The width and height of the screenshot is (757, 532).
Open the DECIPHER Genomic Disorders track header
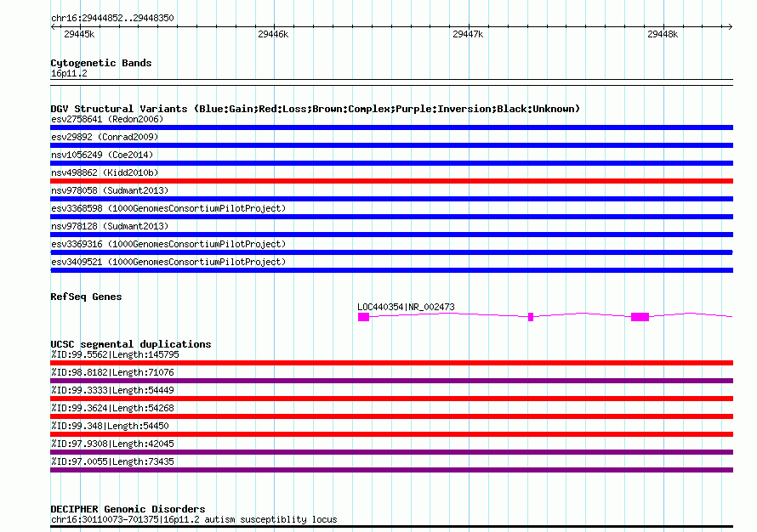click(128, 509)
